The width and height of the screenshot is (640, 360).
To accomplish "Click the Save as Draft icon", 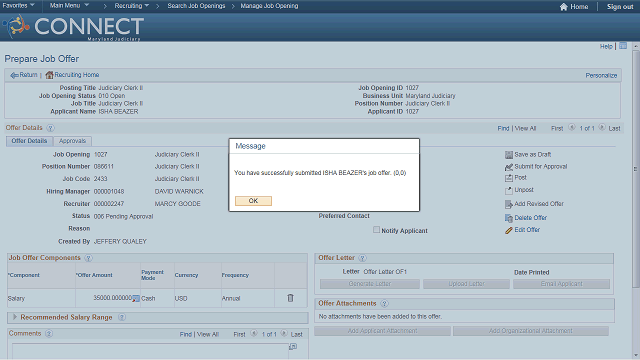I will 509,155.
